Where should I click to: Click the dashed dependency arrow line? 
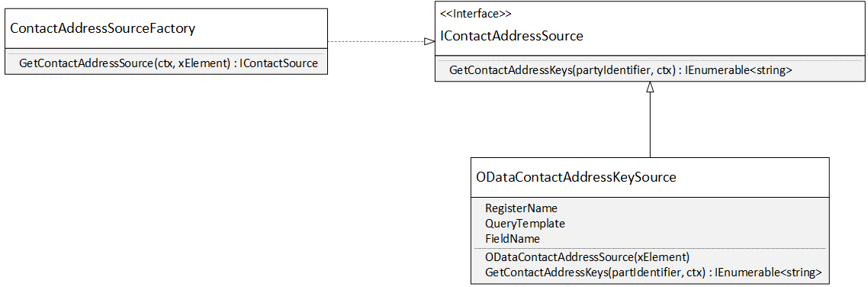pos(375,41)
